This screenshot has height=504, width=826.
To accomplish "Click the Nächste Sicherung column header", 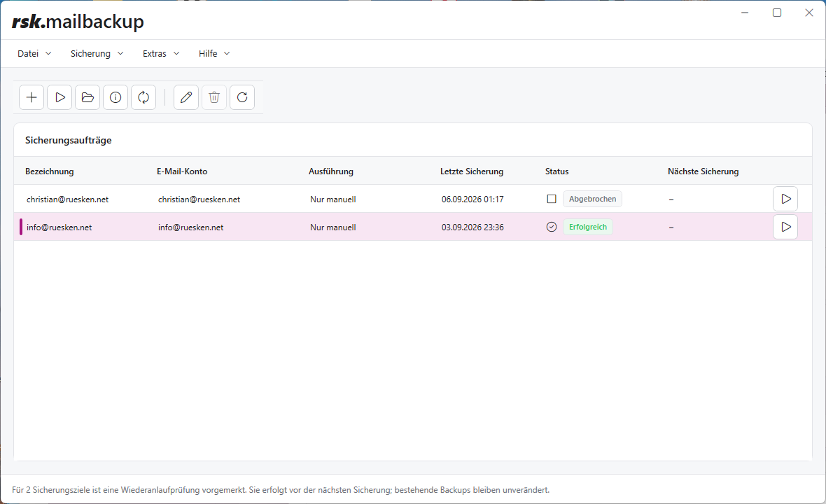I will (x=703, y=171).
